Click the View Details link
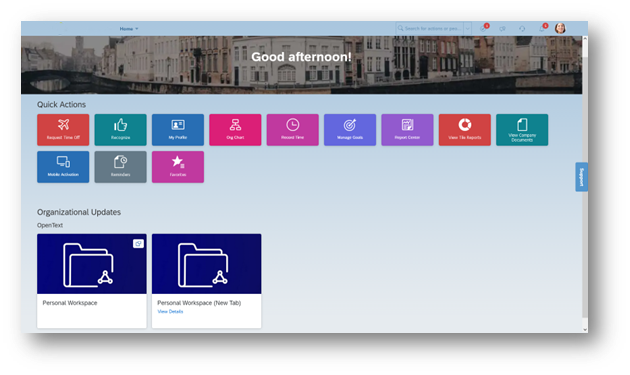This screenshot has width=630, height=375. (170, 311)
